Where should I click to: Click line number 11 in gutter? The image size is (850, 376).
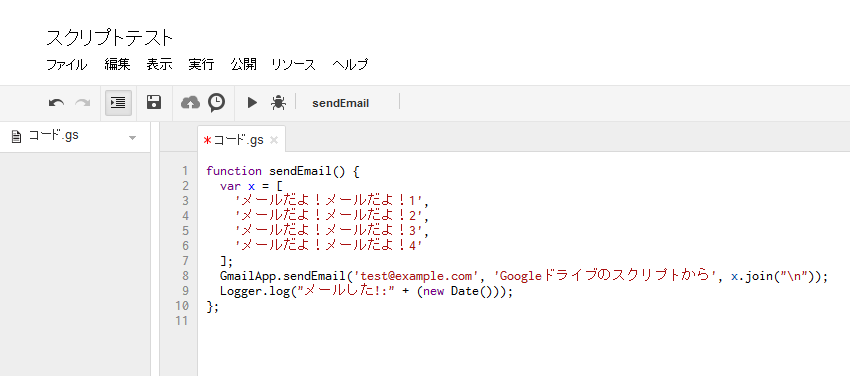click(x=182, y=321)
